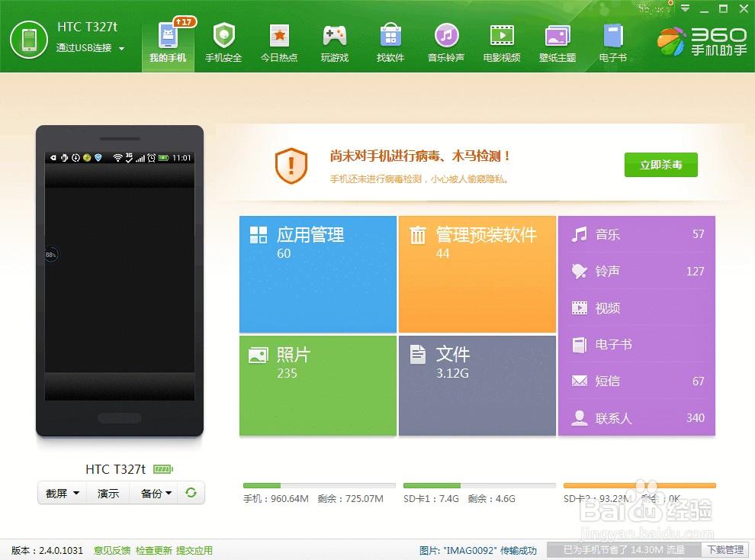
Task: 切换到我的手机标签页
Action: (168, 40)
